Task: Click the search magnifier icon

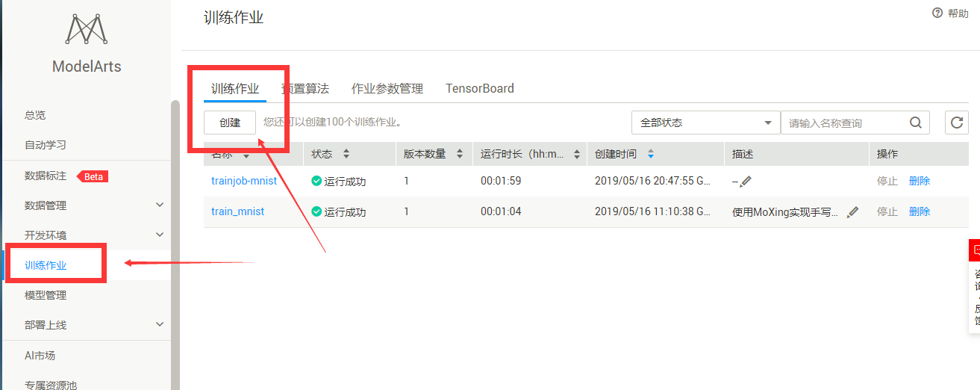Action: click(916, 123)
